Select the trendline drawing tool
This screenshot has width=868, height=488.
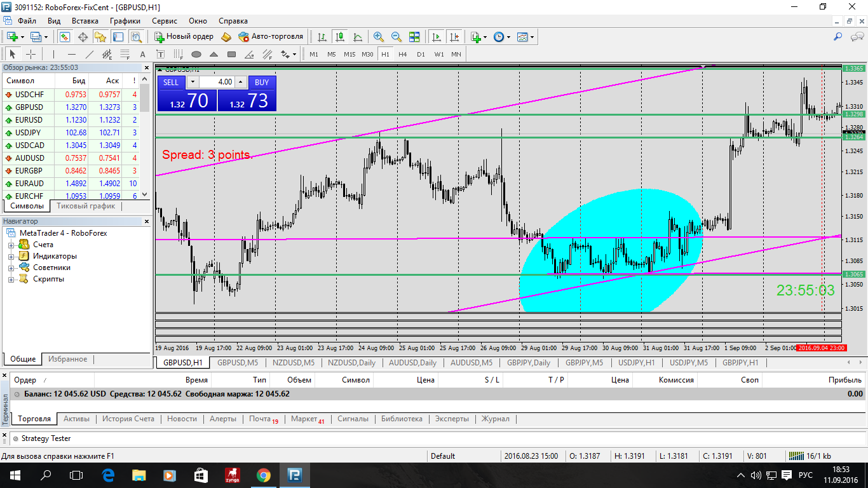(x=89, y=54)
